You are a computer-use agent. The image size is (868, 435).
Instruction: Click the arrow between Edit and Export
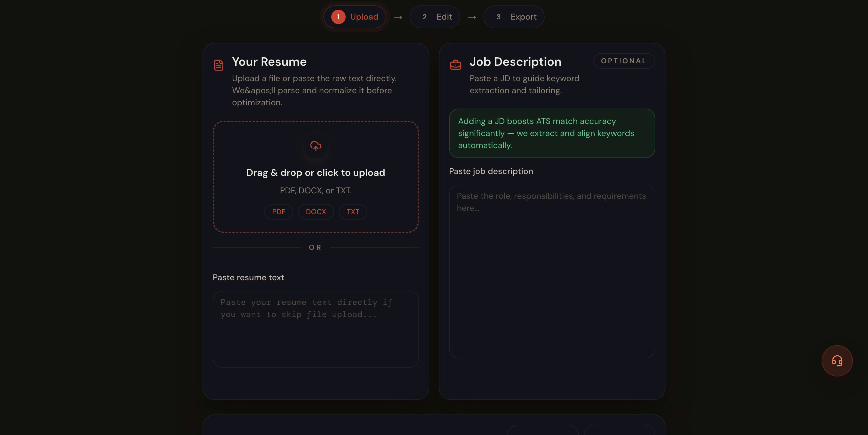(x=472, y=17)
